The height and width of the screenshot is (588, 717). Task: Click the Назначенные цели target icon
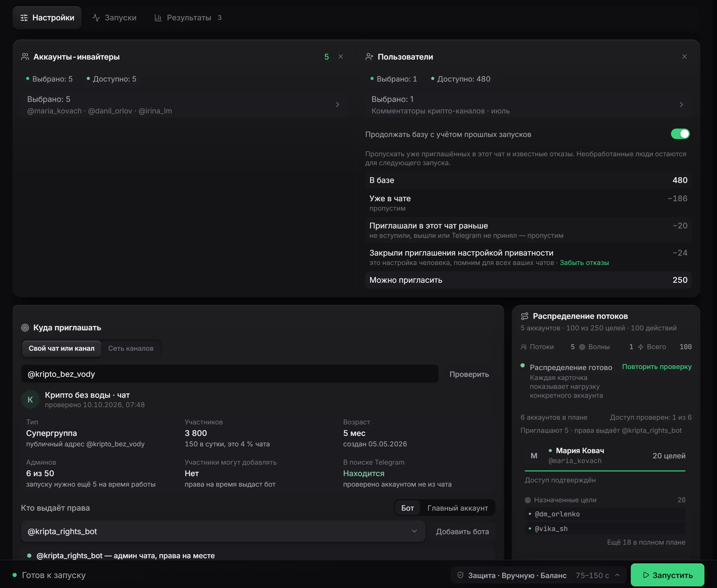(528, 500)
